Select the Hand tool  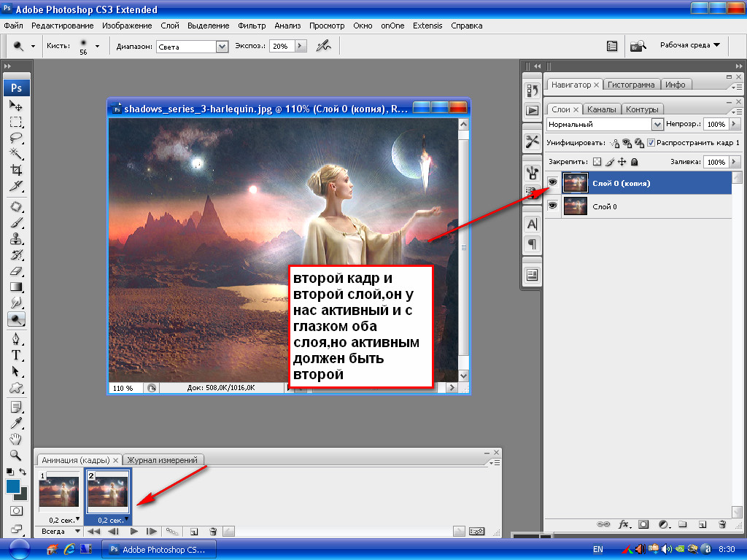(16, 439)
